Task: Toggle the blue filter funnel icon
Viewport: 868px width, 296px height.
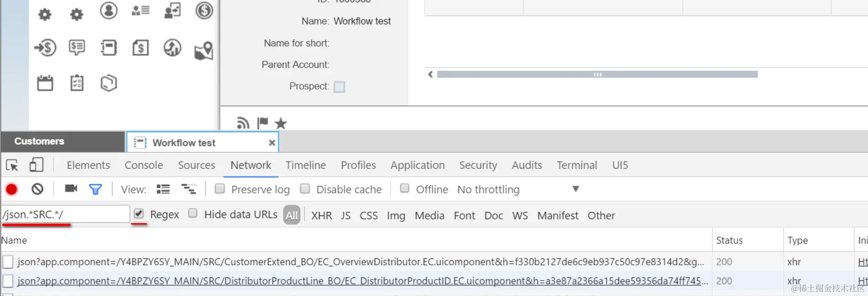Action: tap(95, 189)
